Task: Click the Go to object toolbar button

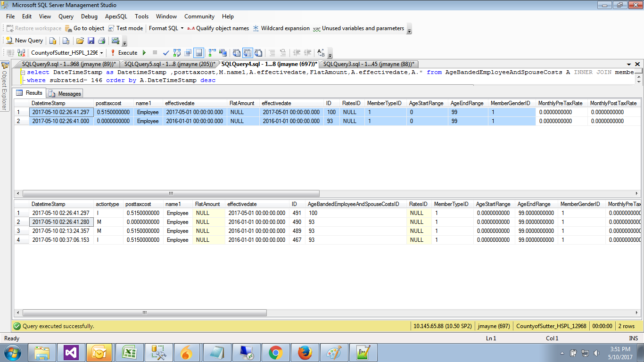Action: tap(84, 28)
